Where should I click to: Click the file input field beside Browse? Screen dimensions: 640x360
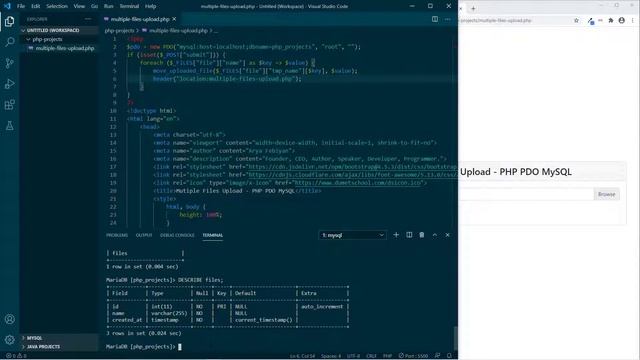click(x=527, y=194)
